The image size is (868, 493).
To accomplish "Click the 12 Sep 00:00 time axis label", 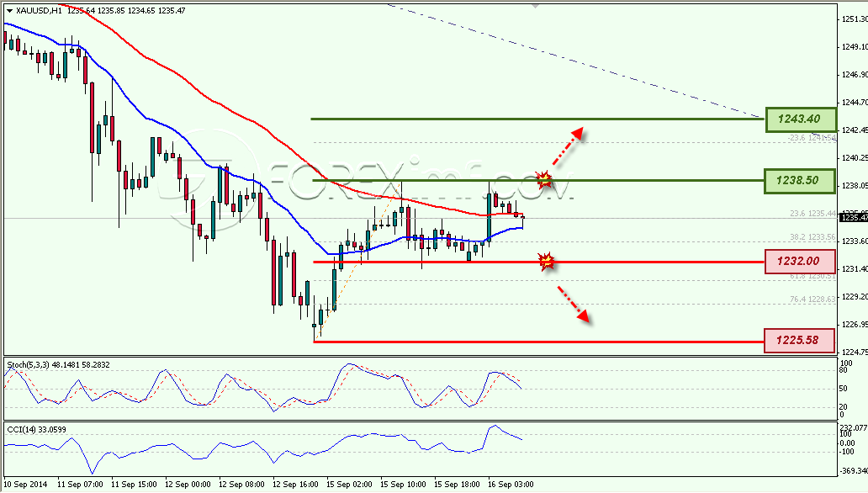I will 188,484.
